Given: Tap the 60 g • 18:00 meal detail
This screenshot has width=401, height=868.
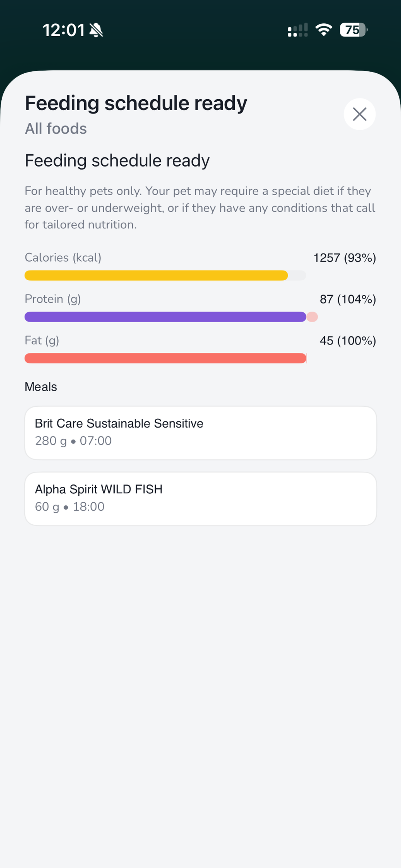Looking at the screenshot, I should pos(70,507).
